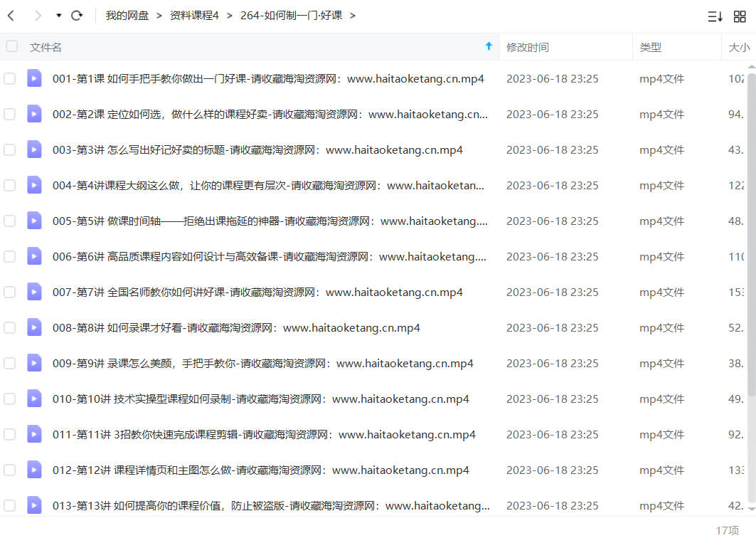This screenshot has width=756, height=543.
Task: Click video icon of 003-第3讲 file
Action: click(34, 149)
